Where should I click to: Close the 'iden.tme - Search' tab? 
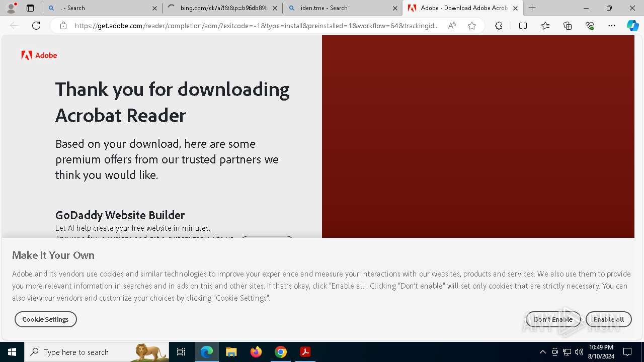pyautogui.click(x=395, y=8)
